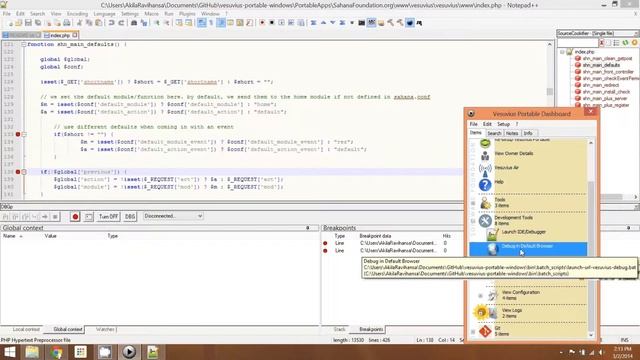Select the index.php document tab
The height and width of the screenshot is (360, 640).
click(x=60, y=36)
